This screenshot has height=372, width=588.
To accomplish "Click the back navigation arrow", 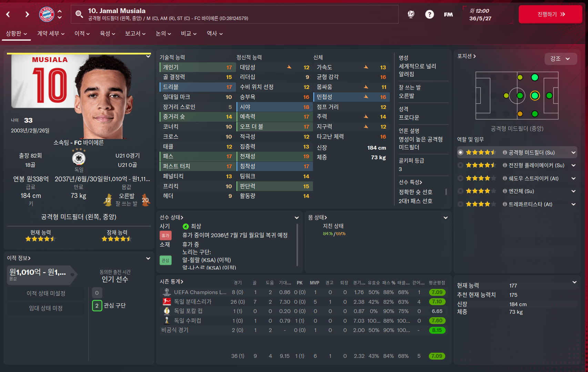I will 8,14.
